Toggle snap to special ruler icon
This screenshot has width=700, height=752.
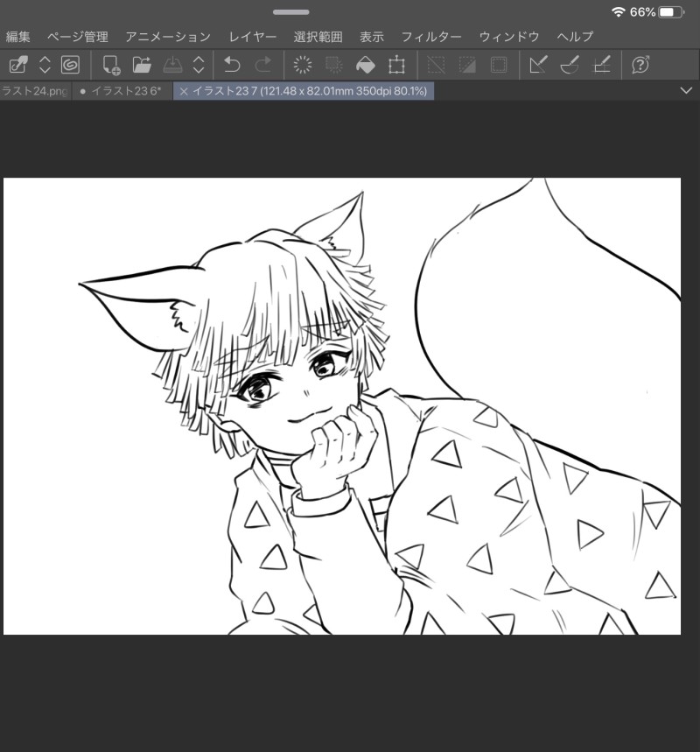point(570,65)
